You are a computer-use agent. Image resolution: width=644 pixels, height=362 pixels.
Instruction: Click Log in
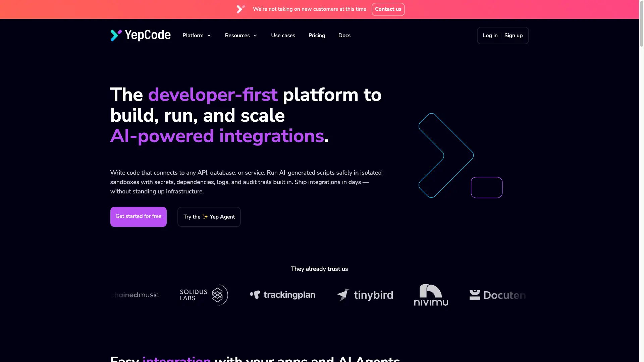tap(490, 36)
